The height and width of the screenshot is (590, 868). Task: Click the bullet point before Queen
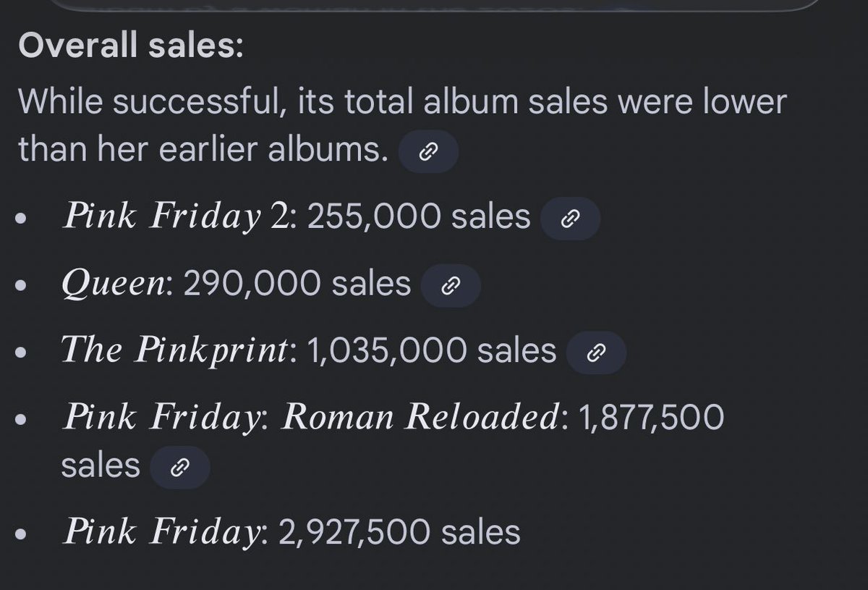click(x=25, y=287)
